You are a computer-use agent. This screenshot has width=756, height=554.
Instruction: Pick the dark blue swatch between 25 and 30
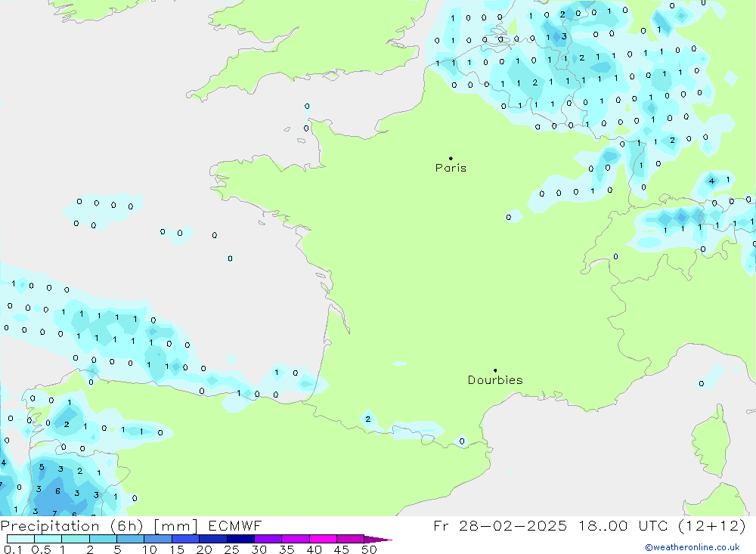(x=240, y=539)
